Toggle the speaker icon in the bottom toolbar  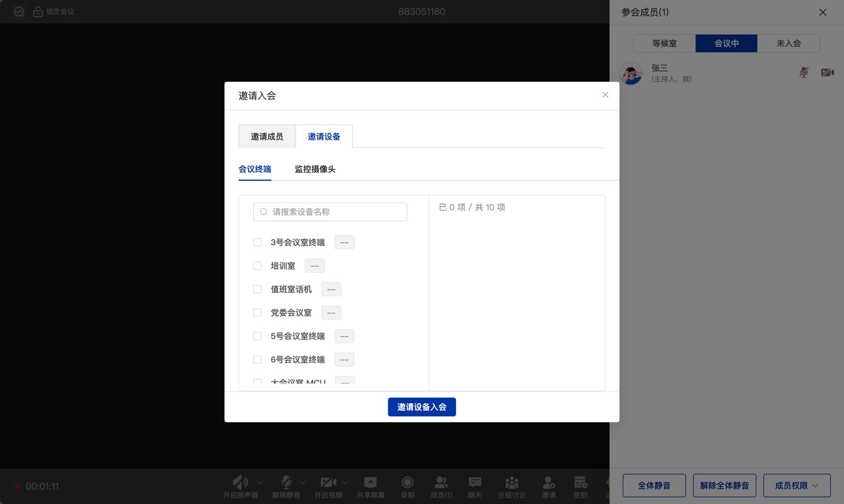click(241, 482)
